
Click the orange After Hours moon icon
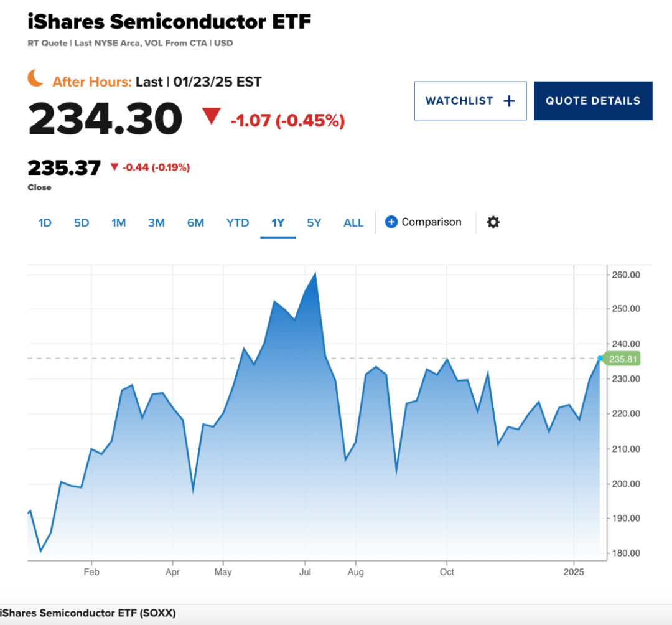point(36,78)
